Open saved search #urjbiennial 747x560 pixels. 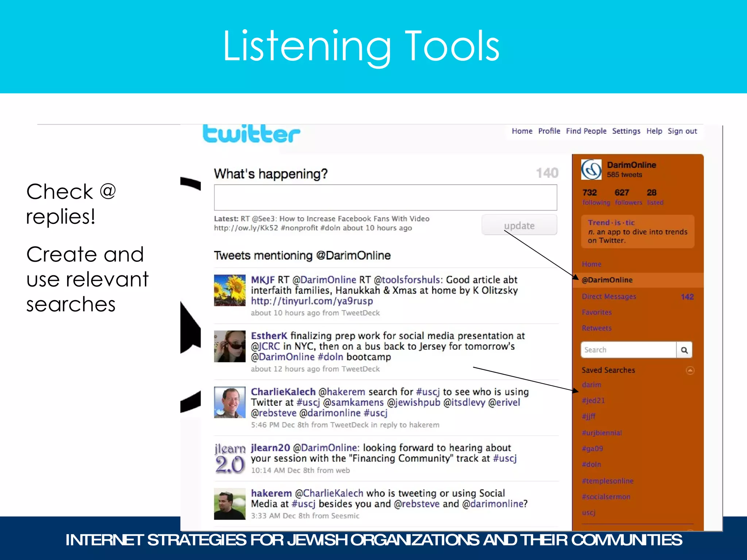(602, 433)
